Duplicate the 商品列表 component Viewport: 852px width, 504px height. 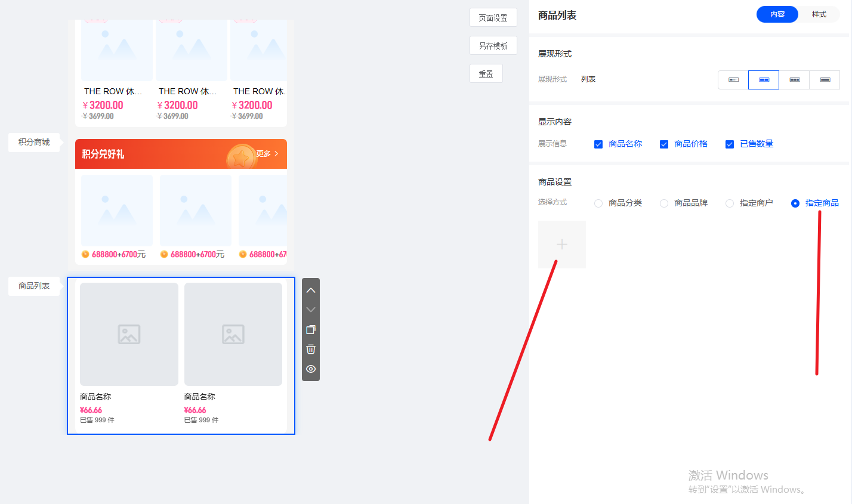coord(311,330)
